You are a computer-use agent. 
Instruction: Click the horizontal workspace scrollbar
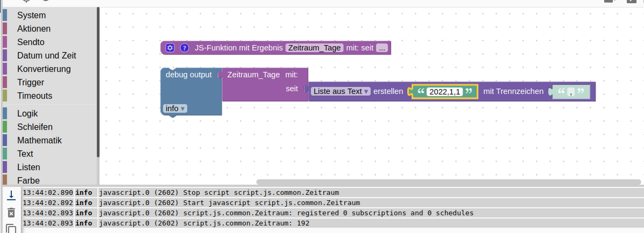(x=450, y=183)
